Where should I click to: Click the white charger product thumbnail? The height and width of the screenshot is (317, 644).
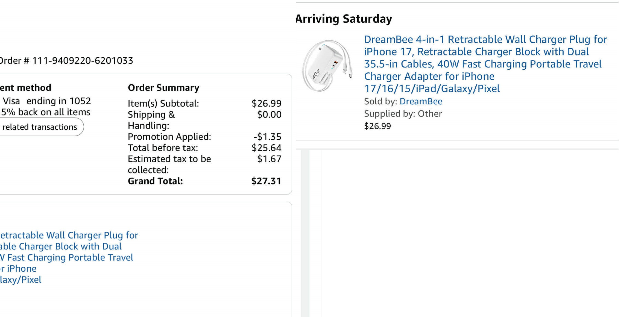(x=327, y=66)
